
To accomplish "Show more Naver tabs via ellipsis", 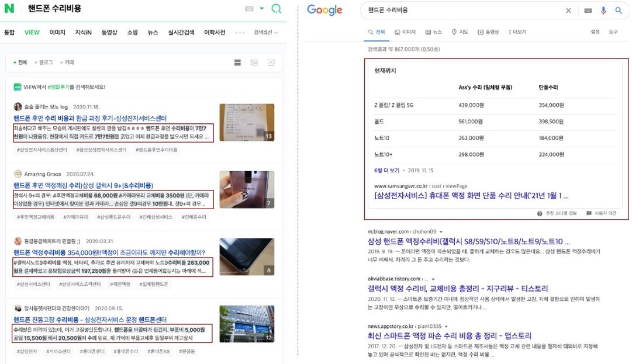I will (240, 33).
